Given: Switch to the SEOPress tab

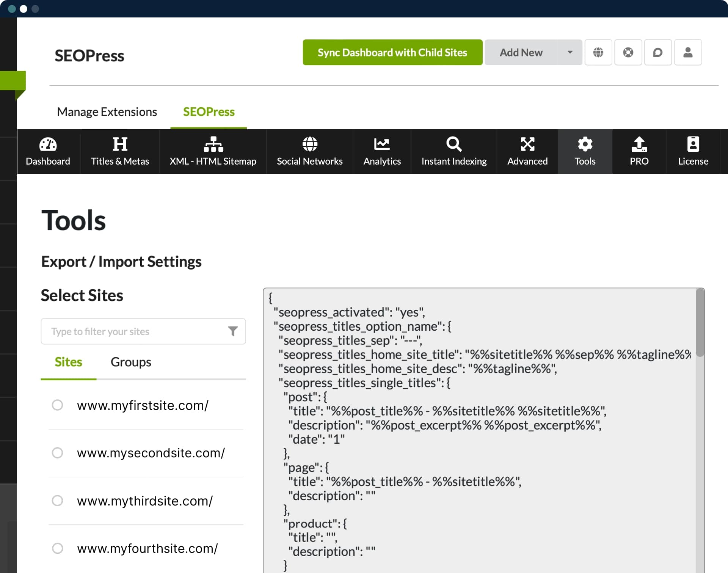Looking at the screenshot, I should click(209, 111).
